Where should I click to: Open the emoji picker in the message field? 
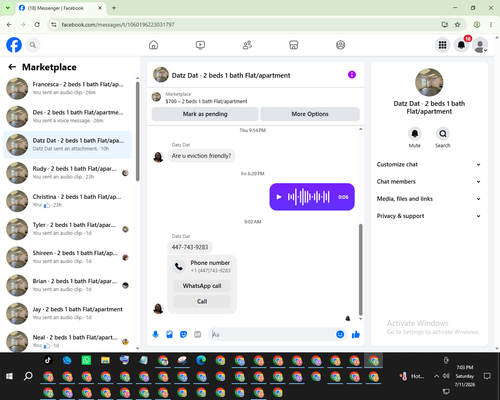(x=340, y=334)
